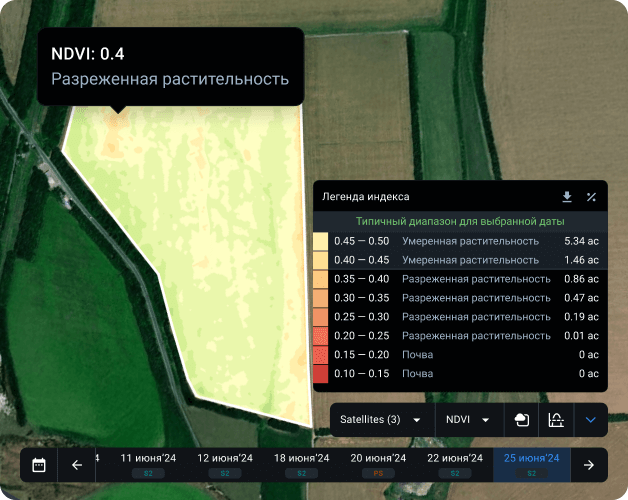Click the 0.47 ac area value
Screen dimensions: 628x500
tap(581, 298)
